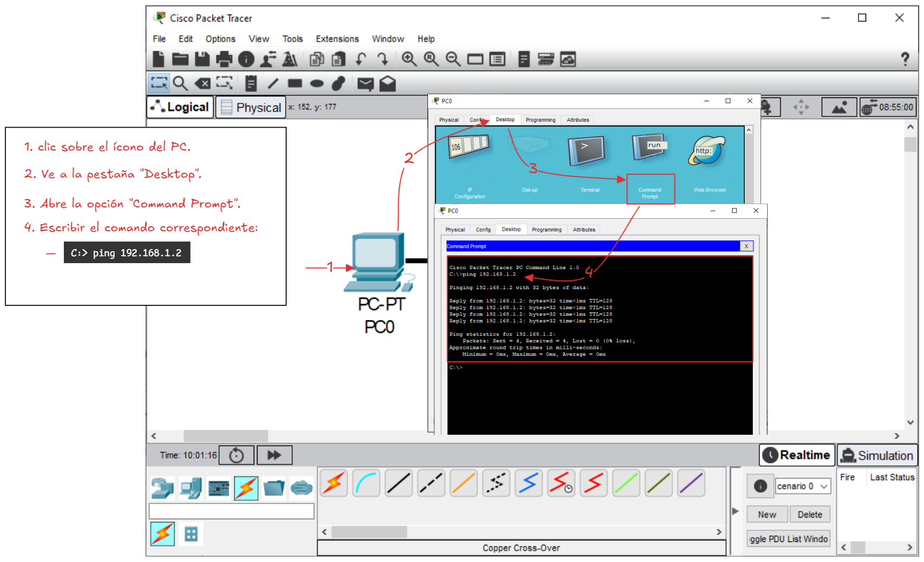Pick the Console light-blue cable
This screenshot has height=562, width=924.
(x=366, y=483)
